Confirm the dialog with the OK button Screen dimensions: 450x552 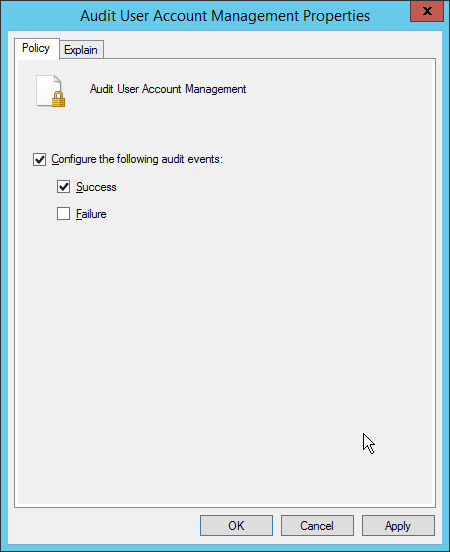(236, 526)
